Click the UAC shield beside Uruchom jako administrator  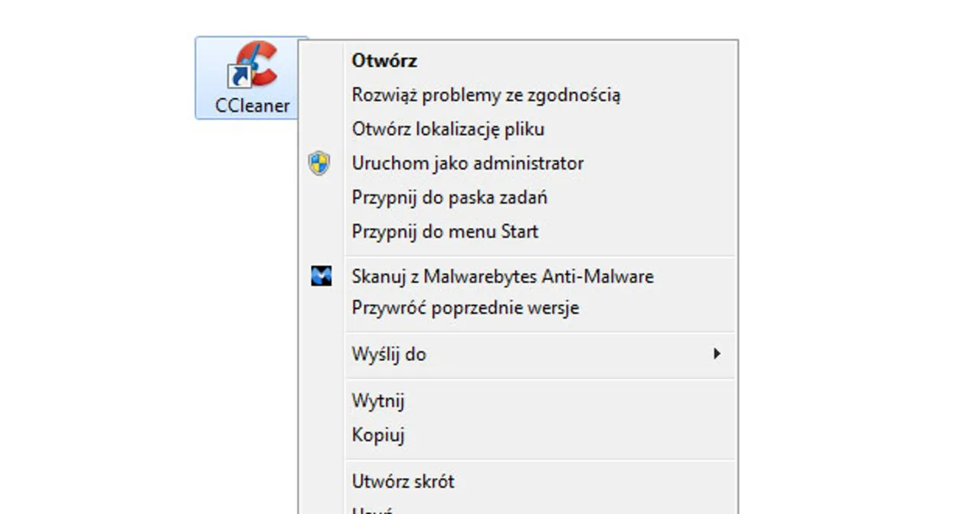point(319,162)
